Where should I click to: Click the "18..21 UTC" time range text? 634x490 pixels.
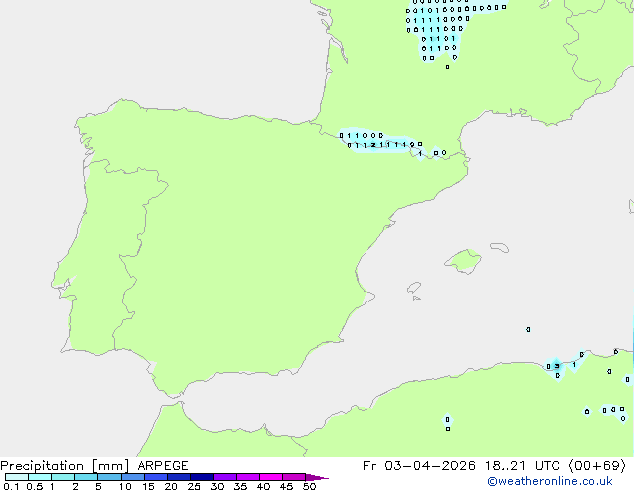[x=522, y=466]
